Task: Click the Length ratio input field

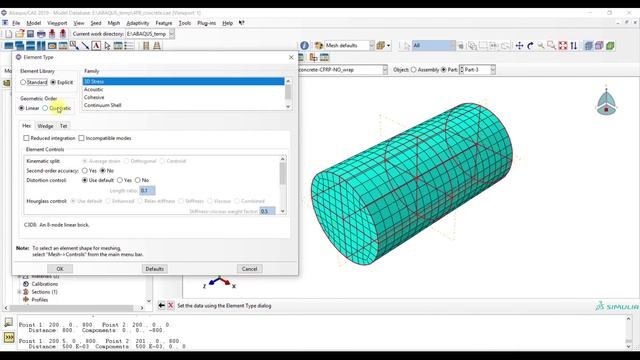Action: pyautogui.click(x=147, y=190)
